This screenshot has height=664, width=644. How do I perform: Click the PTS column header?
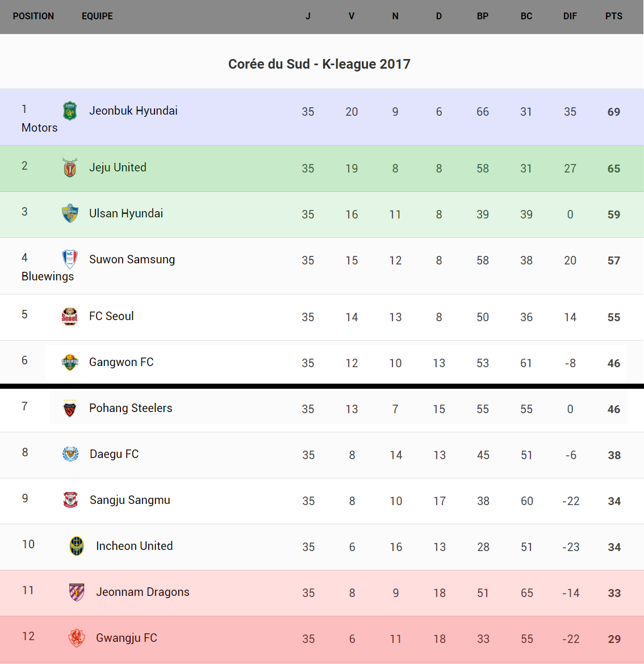614,16
